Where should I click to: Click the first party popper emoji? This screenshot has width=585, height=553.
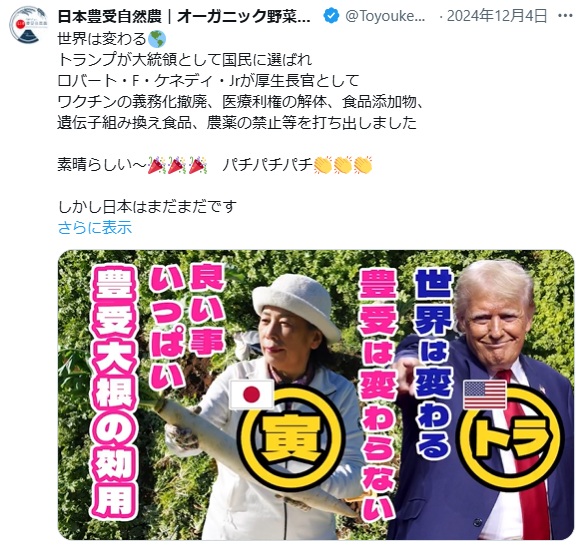click(x=157, y=165)
